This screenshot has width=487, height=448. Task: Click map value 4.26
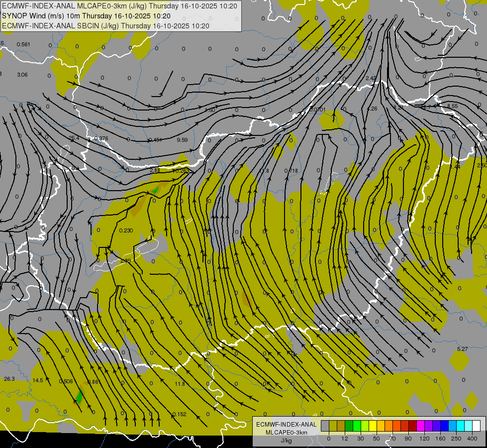point(372,109)
